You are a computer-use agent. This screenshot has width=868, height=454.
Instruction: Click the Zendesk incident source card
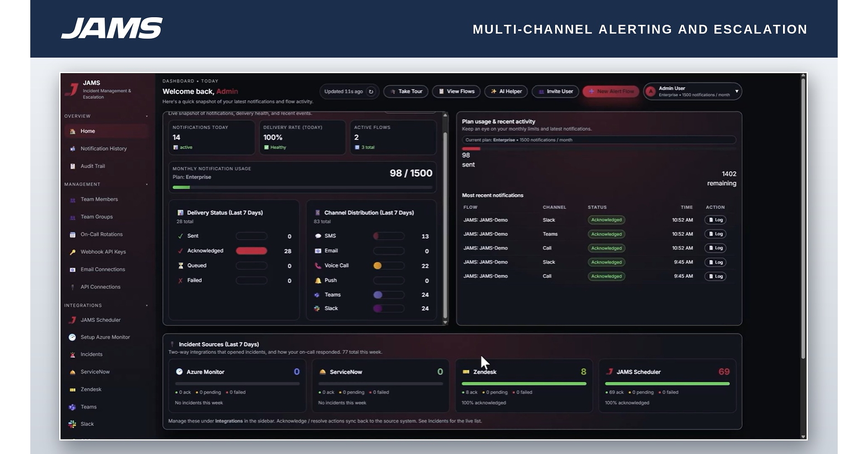(524, 386)
